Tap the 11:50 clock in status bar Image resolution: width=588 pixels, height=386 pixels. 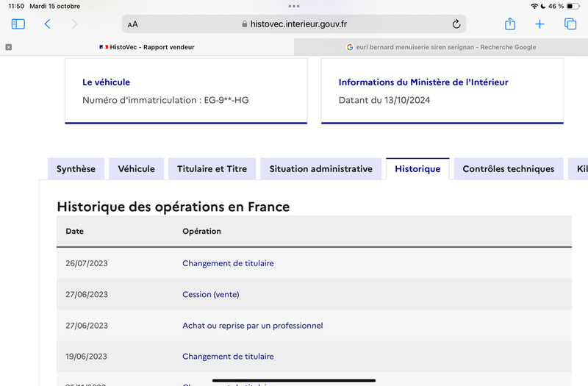click(x=16, y=6)
